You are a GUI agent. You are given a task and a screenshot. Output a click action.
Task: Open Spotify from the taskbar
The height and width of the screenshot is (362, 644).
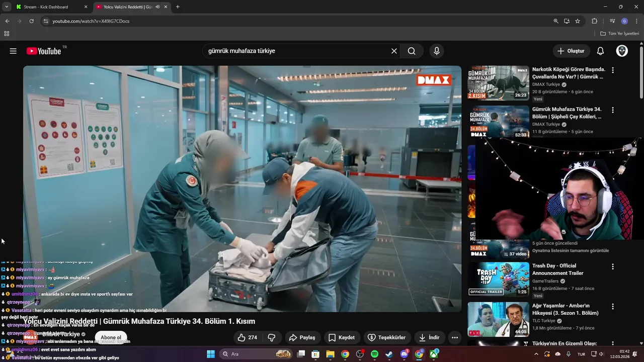pos(374,354)
